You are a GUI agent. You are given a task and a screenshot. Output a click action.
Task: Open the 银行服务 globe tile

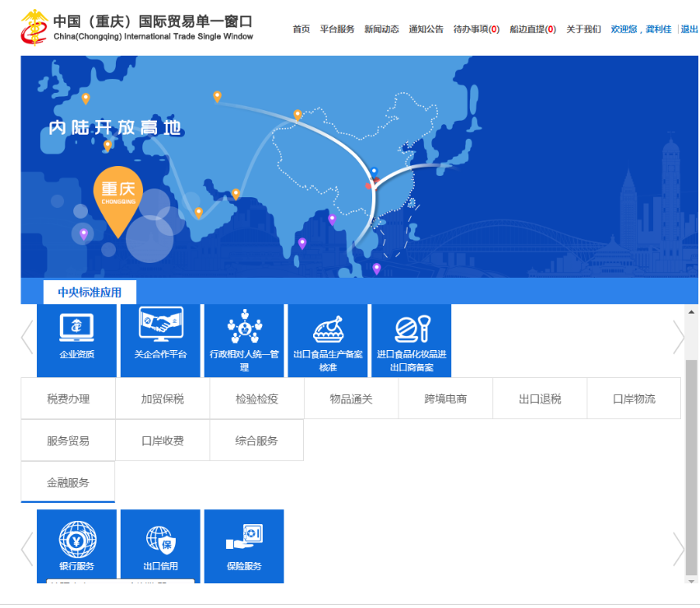pyautogui.click(x=76, y=546)
